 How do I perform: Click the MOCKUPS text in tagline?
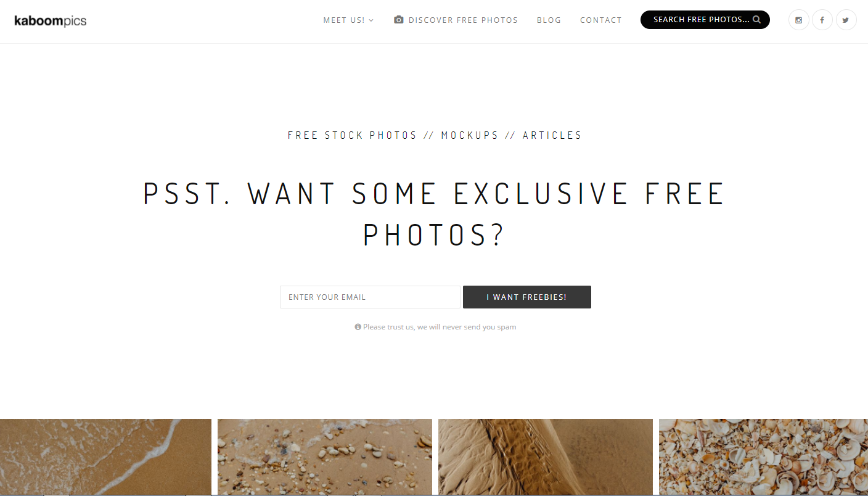[x=470, y=135]
